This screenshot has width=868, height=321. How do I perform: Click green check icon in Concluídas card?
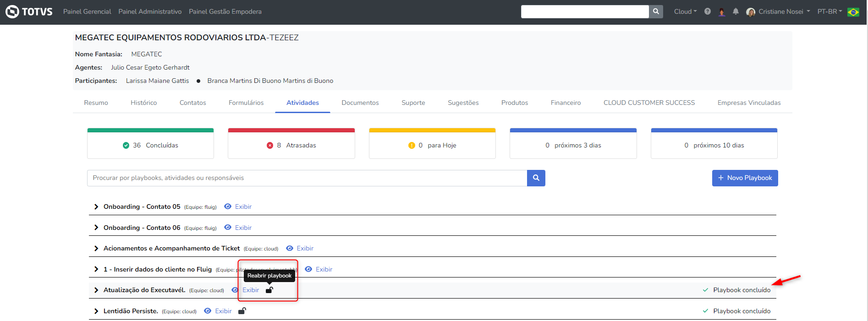pos(126,146)
